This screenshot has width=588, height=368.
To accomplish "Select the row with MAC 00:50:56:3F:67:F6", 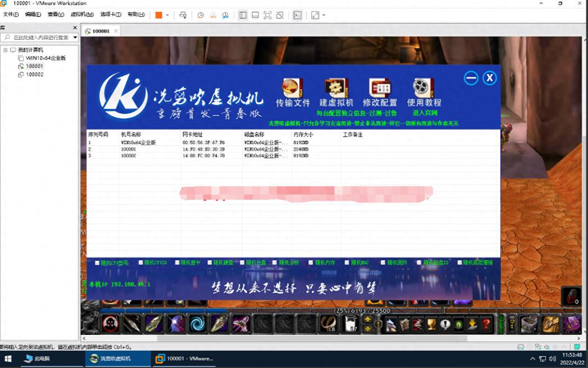I will (293, 142).
